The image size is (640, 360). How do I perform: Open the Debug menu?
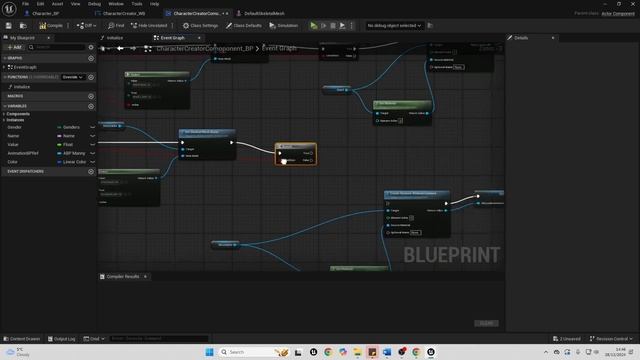(x=94, y=4)
